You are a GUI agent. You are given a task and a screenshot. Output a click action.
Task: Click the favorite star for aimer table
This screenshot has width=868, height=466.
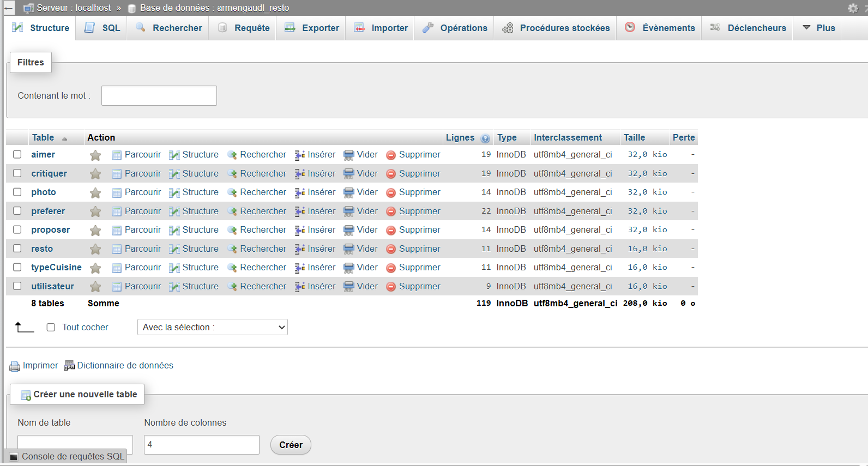pos(95,155)
